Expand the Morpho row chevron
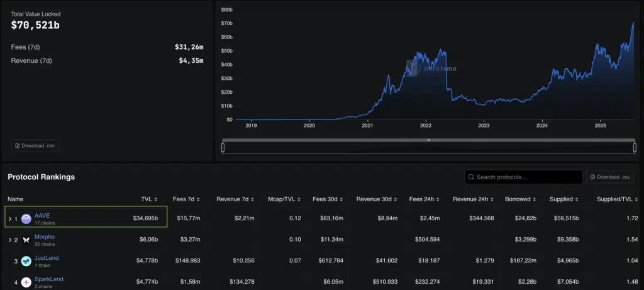Viewport: 644px width, 290px height. pyautogui.click(x=9, y=240)
